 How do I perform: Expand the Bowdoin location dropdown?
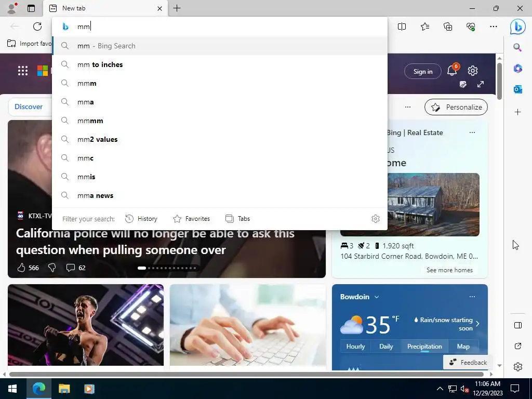click(376, 297)
